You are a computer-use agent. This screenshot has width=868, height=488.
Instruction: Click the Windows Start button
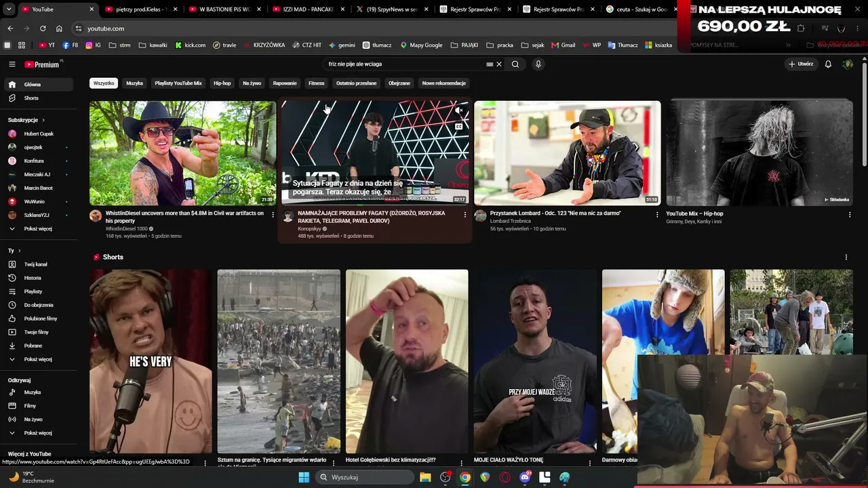coord(304,477)
